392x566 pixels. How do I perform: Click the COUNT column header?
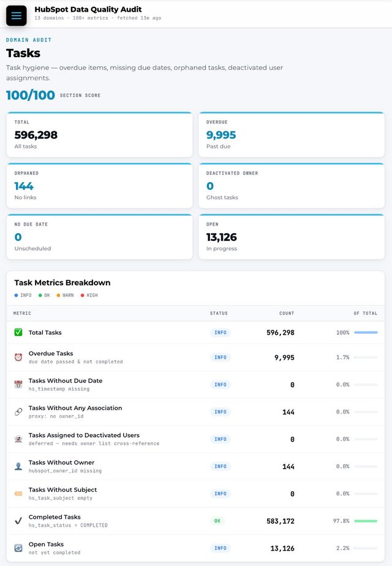tap(287, 313)
